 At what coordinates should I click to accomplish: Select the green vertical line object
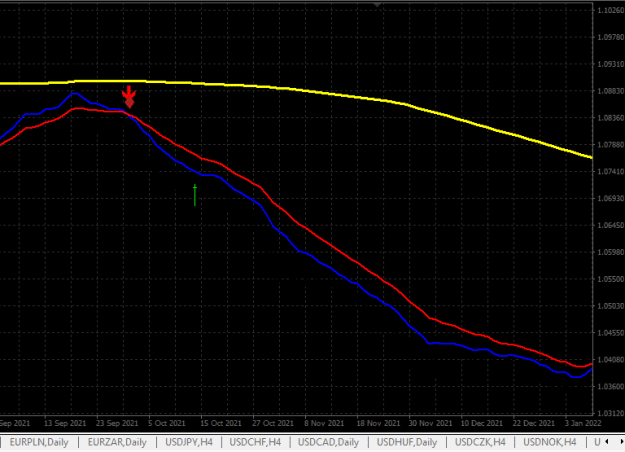tap(195, 195)
